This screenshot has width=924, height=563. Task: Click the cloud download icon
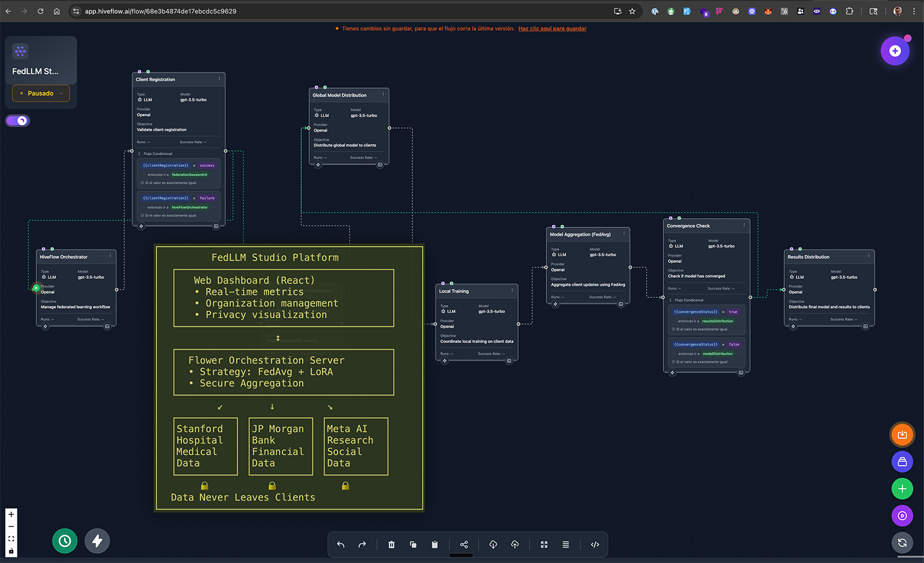(493, 545)
